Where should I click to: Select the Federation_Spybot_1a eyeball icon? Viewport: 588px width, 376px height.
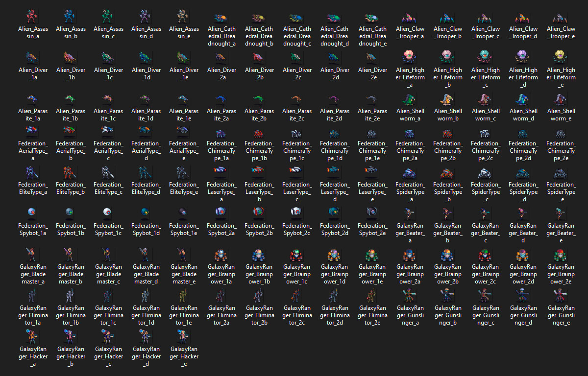(33, 212)
